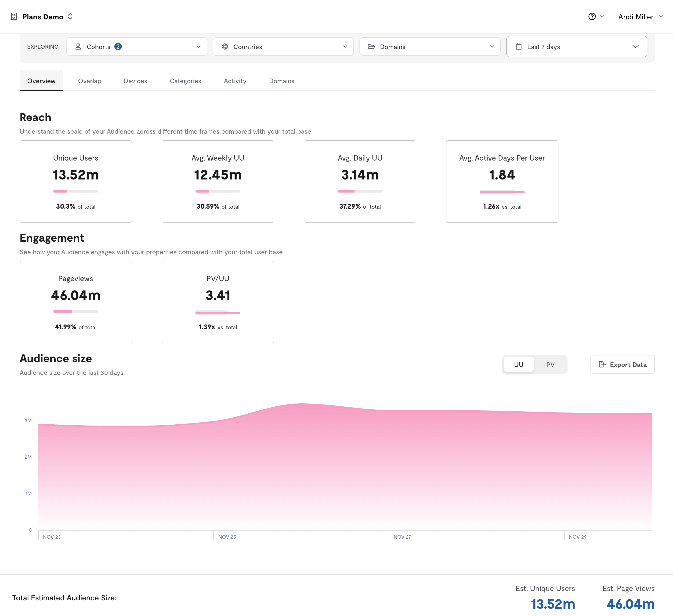
Task: Click the PV/UU value 3.41
Action: click(x=218, y=295)
